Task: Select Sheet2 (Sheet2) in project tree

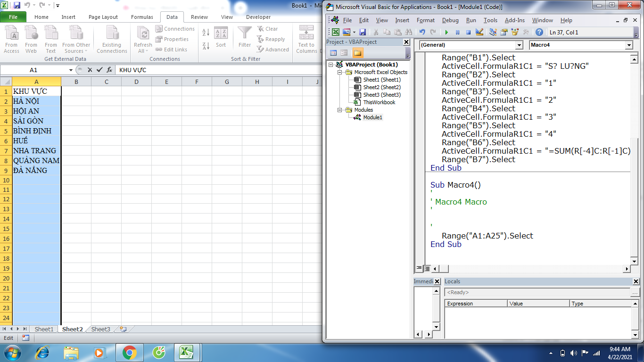Action: (381, 87)
